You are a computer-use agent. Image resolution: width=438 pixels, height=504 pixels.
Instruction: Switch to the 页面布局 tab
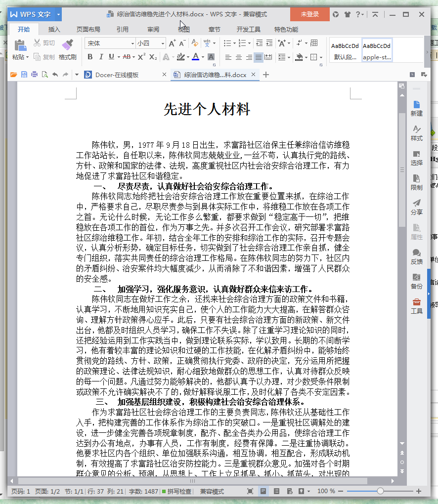coord(88,29)
